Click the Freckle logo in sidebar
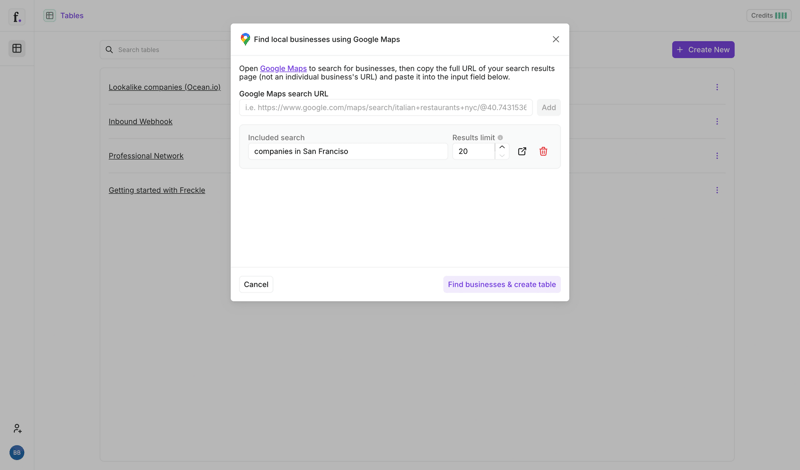 [17, 17]
